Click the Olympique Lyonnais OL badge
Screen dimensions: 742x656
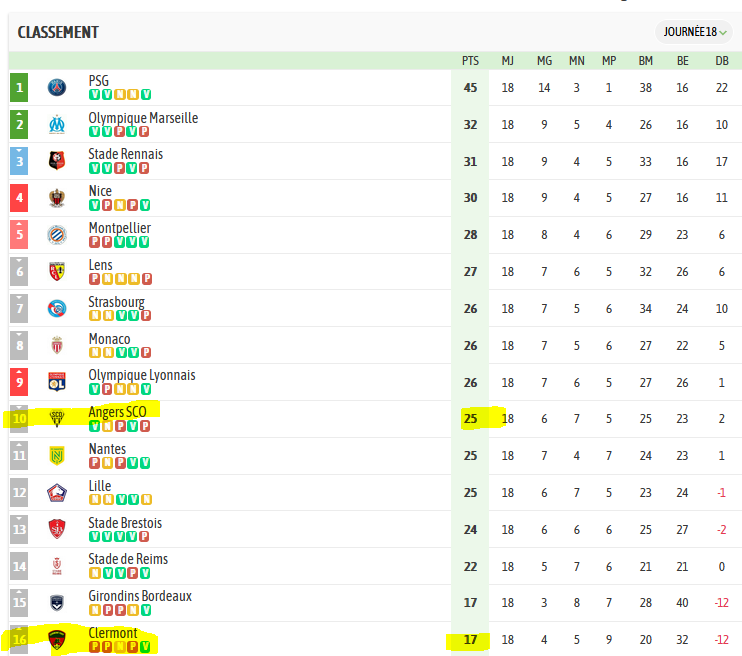click(x=57, y=382)
